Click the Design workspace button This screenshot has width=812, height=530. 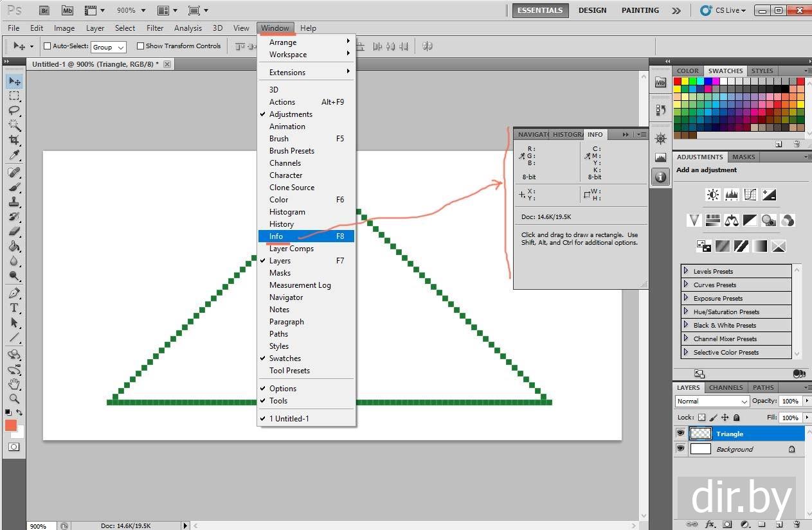(x=591, y=10)
